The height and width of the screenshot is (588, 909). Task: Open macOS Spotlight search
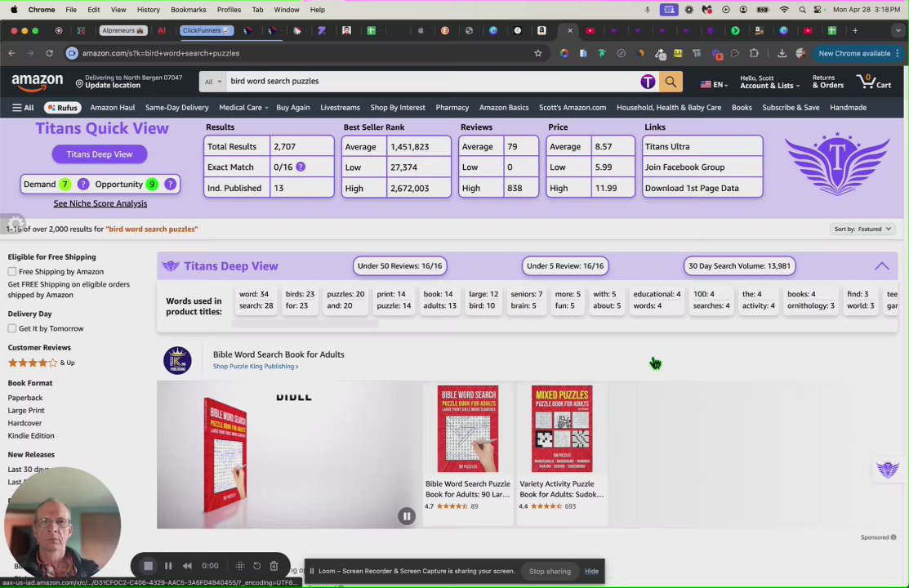click(802, 10)
